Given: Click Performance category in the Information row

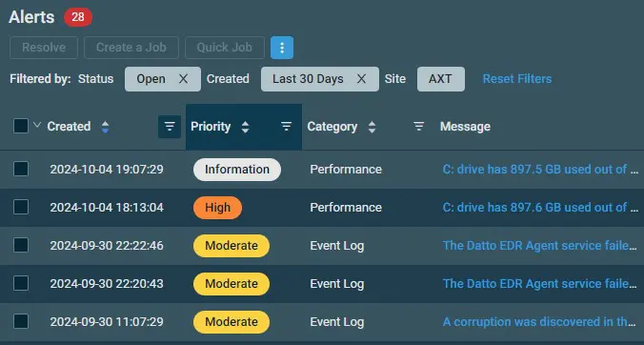Looking at the screenshot, I should click(x=346, y=170).
